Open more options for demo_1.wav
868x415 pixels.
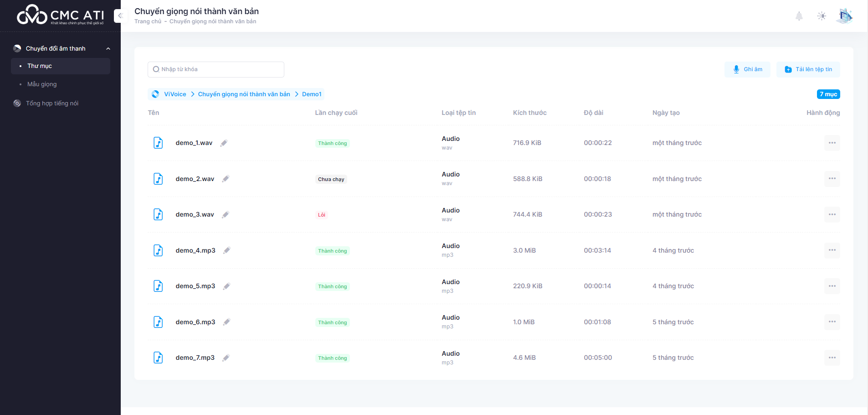click(832, 143)
